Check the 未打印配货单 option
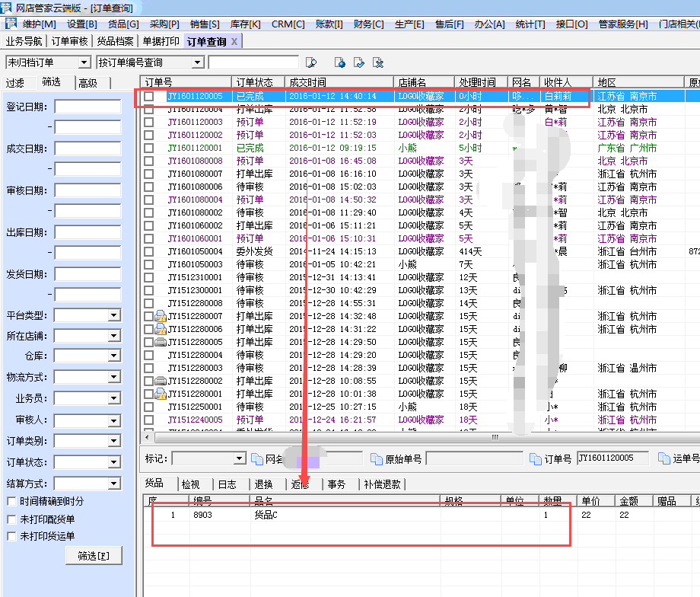The image size is (700, 597). pyautogui.click(x=11, y=519)
